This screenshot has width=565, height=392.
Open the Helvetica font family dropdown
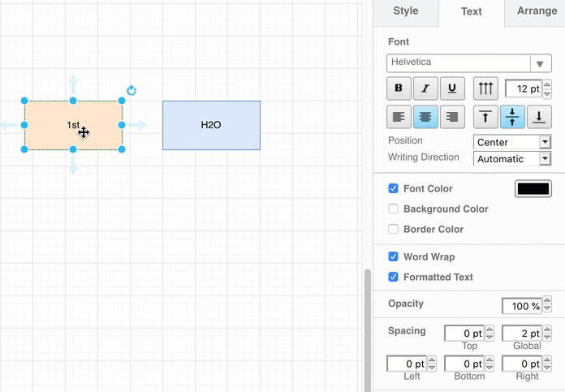point(469,62)
